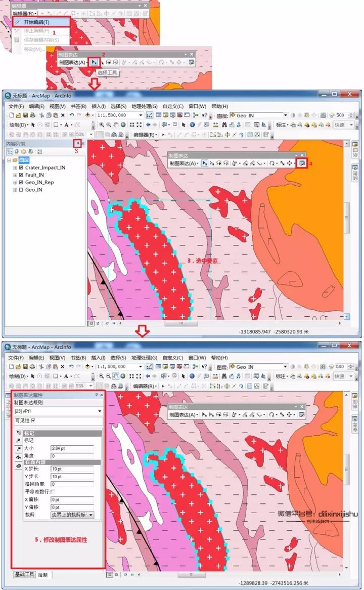
Task: Open 标注 dropdown in upper window toolbar
Action: tap(283, 124)
